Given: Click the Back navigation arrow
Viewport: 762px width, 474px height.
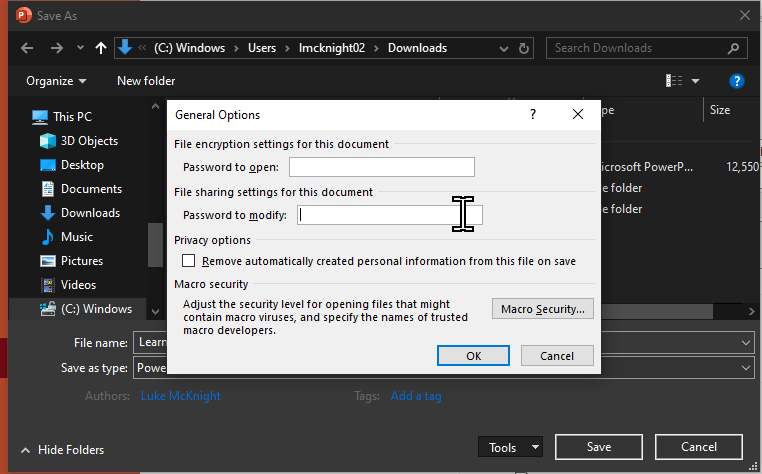Looking at the screenshot, I should coord(27,48).
